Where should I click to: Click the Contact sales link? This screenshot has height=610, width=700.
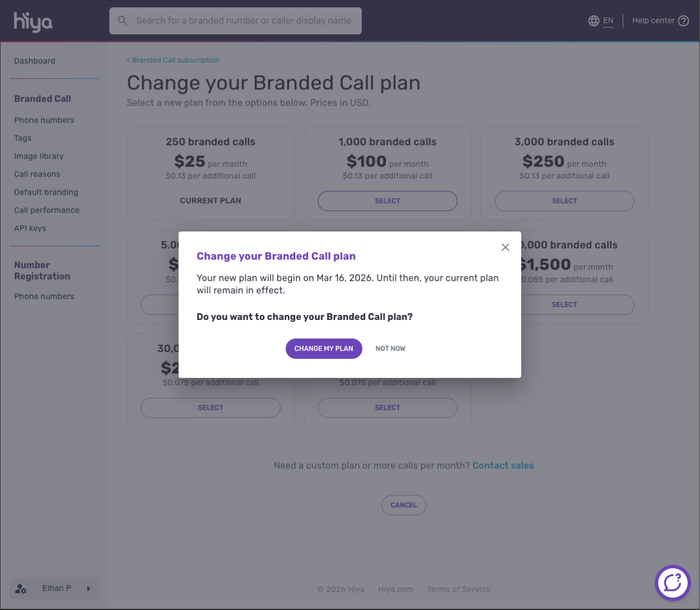(x=503, y=466)
